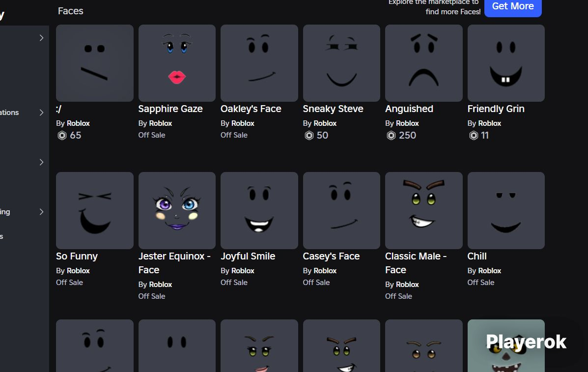The image size is (588, 372).
Task: Select bottom-row face with plain oval eyes
Action: (177, 346)
